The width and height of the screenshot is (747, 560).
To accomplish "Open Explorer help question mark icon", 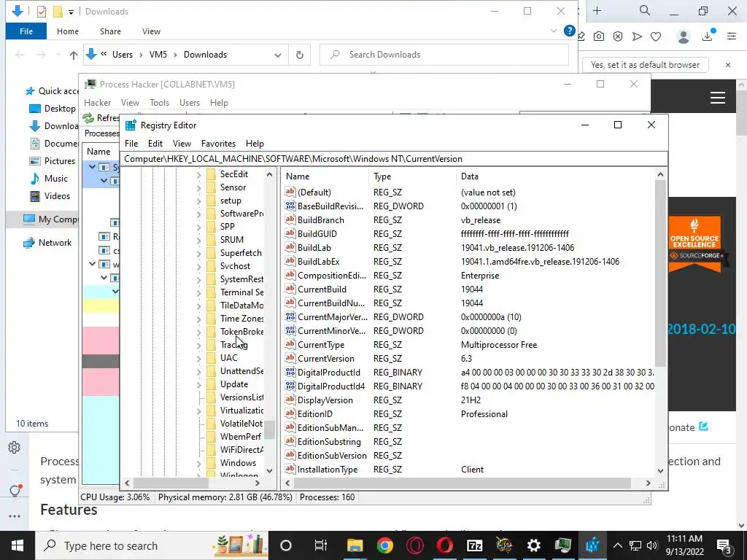I will [x=569, y=31].
